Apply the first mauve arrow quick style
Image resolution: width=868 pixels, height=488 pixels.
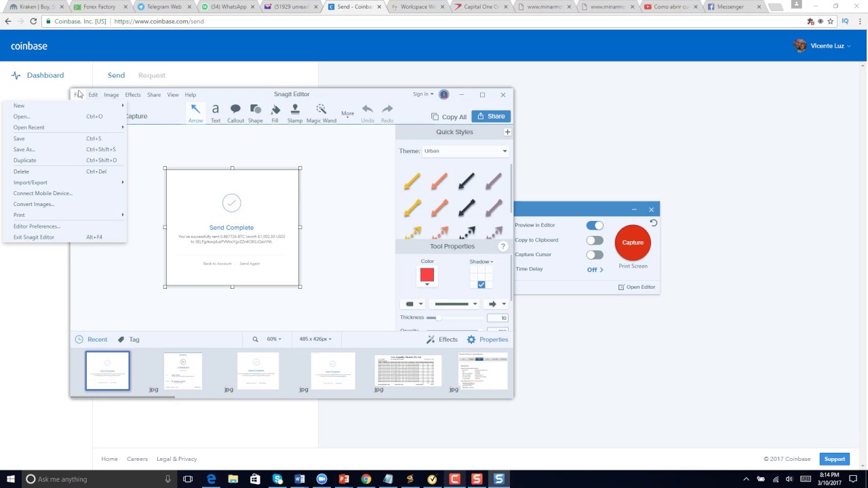pos(494,181)
